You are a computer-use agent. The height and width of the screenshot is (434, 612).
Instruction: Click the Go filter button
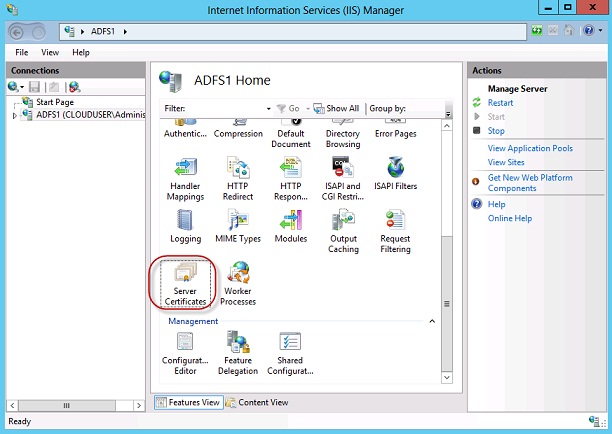coord(288,108)
